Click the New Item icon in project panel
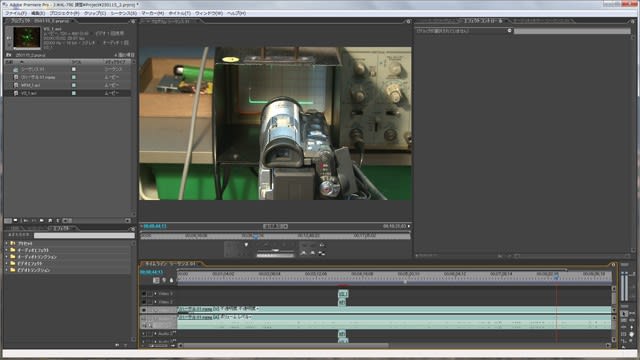This screenshot has height=360, width=640. click(50, 220)
